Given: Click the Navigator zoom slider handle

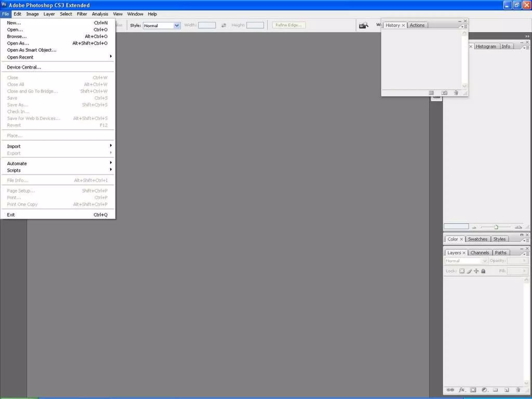Looking at the screenshot, I should tap(496, 227).
